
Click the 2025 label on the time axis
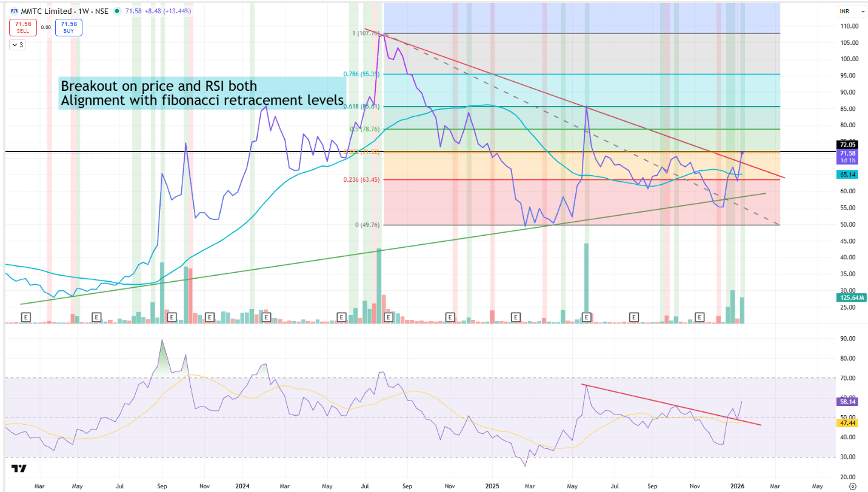click(x=492, y=486)
